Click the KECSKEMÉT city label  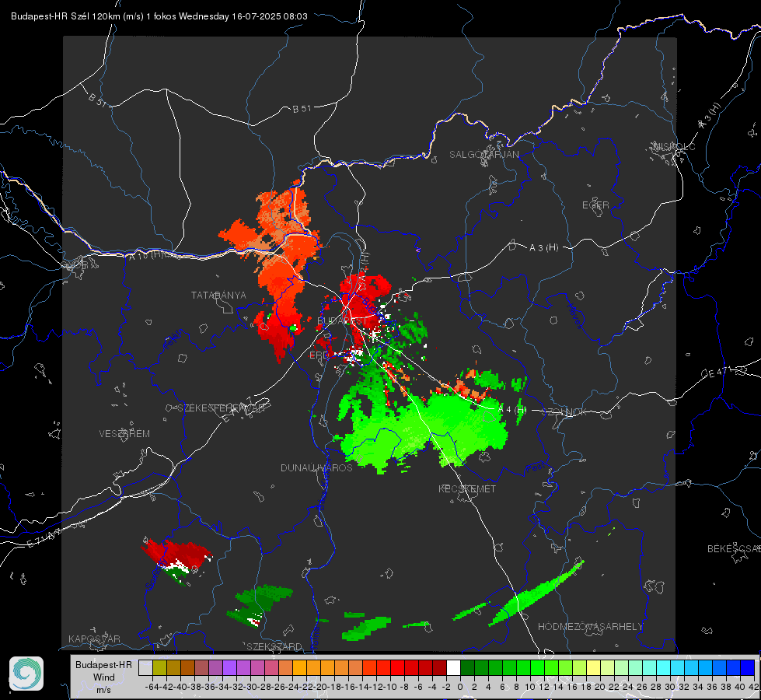pyautogui.click(x=467, y=488)
